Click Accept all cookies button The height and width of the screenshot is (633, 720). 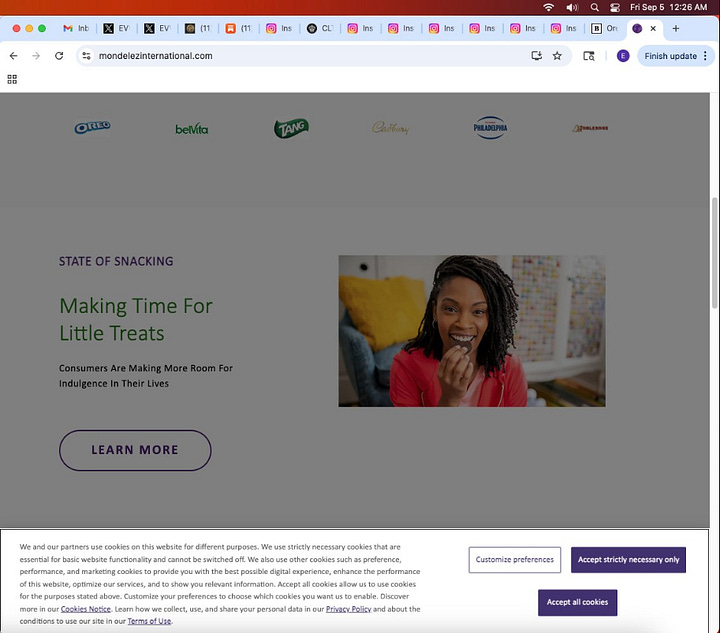pyautogui.click(x=577, y=602)
